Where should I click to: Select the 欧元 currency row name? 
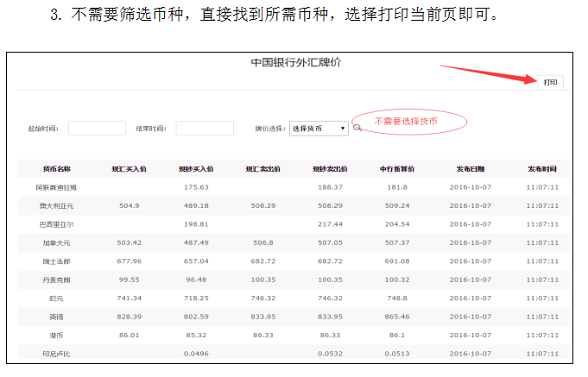point(57,298)
